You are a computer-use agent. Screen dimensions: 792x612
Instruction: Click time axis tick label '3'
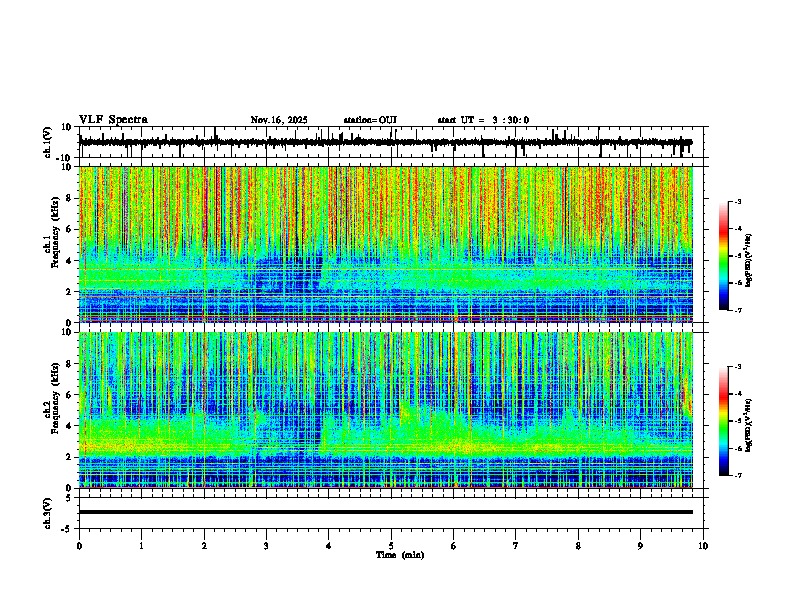click(x=266, y=546)
